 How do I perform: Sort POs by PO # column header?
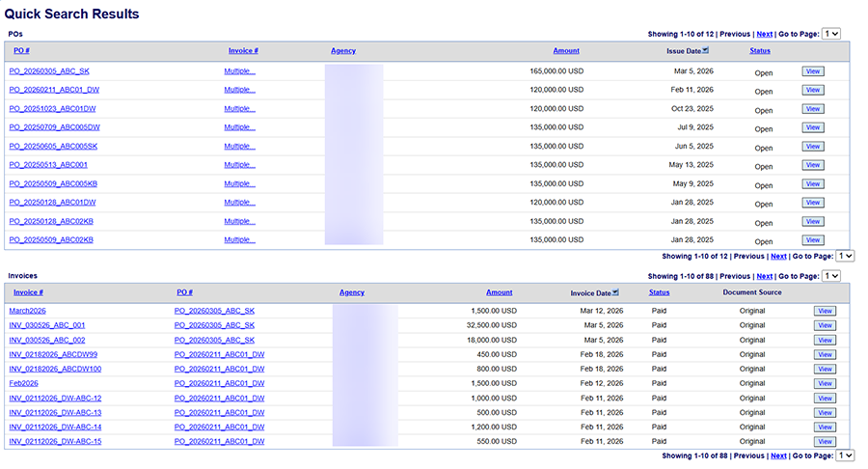tap(21, 50)
